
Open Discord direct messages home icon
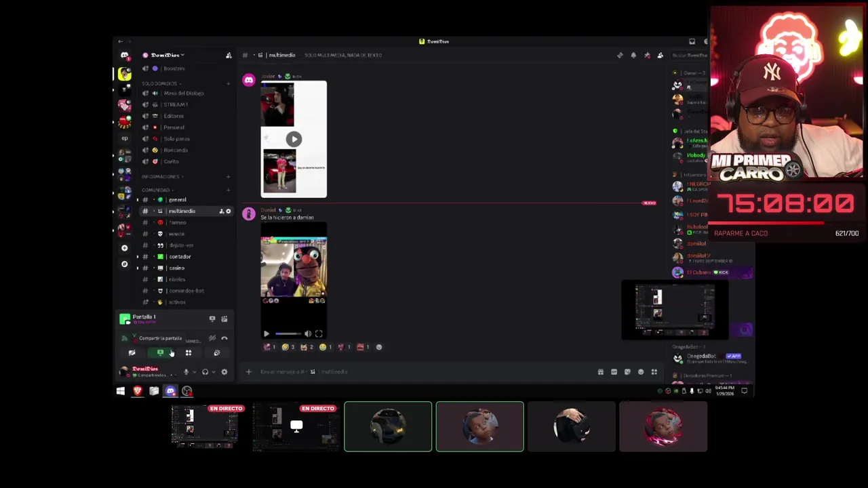click(x=124, y=56)
